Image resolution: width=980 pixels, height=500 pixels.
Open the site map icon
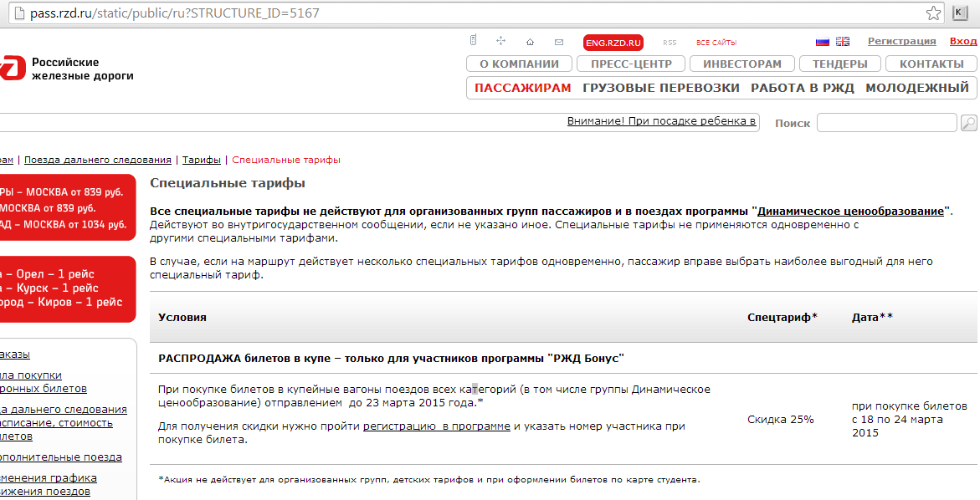coord(501,41)
